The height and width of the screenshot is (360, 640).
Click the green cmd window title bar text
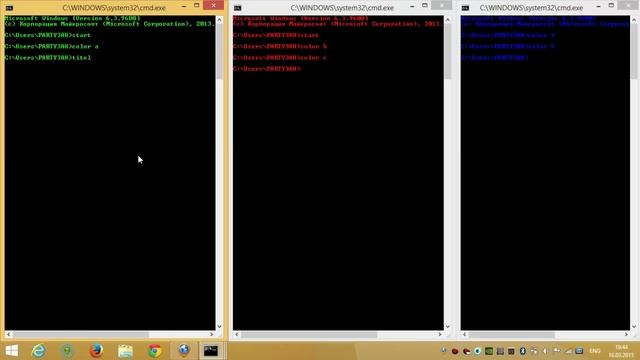114,8
